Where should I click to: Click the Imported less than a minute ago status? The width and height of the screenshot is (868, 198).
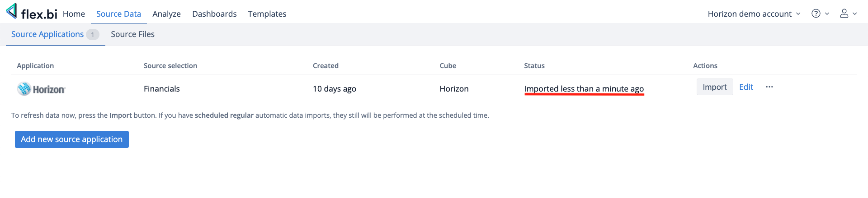(584, 89)
